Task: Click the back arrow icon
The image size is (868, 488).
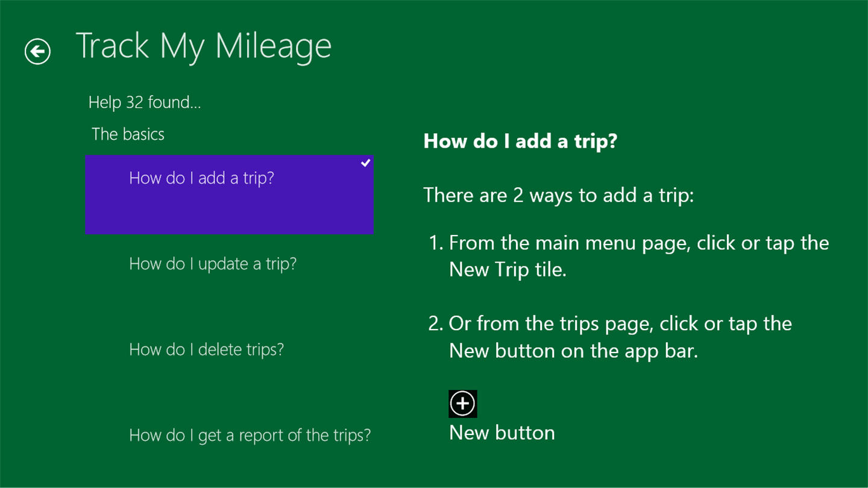Action: tap(37, 51)
